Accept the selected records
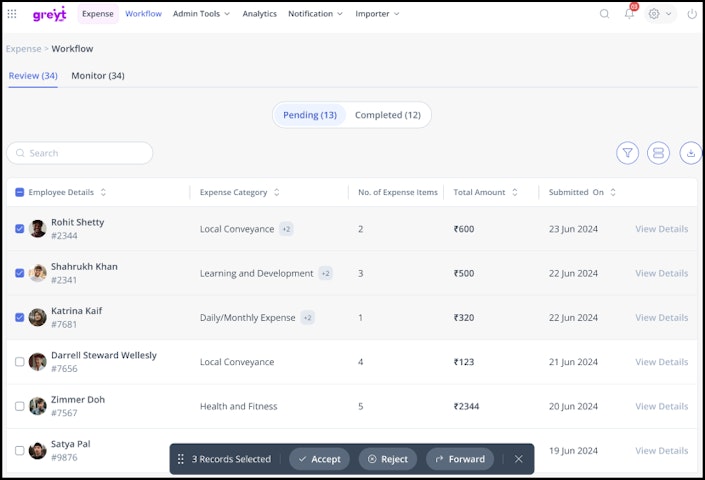This screenshot has width=705, height=480. (x=319, y=459)
